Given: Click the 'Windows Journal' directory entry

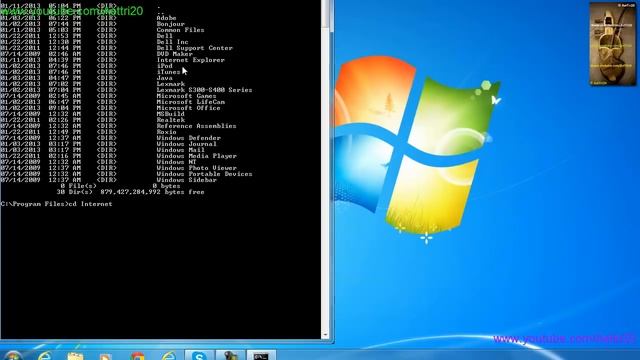Looking at the screenshot, I should coord(187,144).
